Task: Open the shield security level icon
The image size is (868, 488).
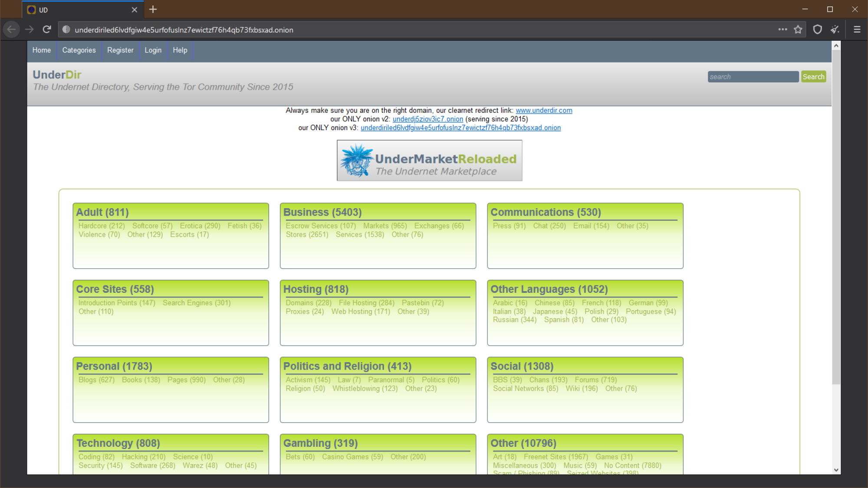Action: pos(818,29)
